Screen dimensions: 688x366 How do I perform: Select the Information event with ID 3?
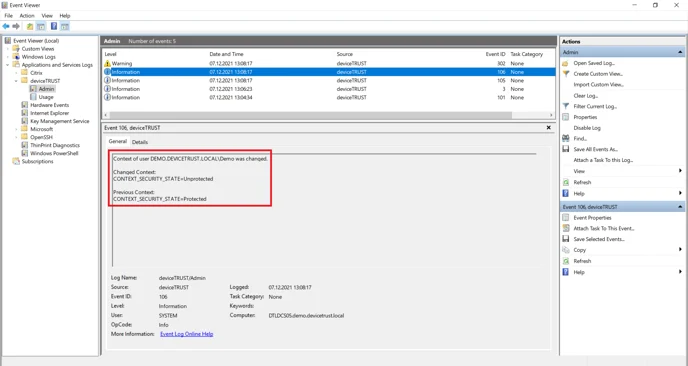329,89
